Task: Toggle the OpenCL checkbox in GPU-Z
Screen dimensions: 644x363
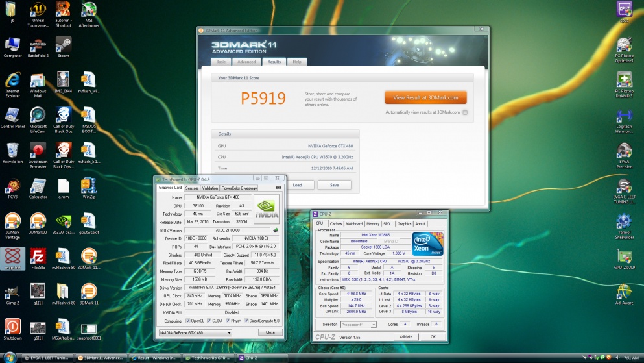Action: (188, 321)
